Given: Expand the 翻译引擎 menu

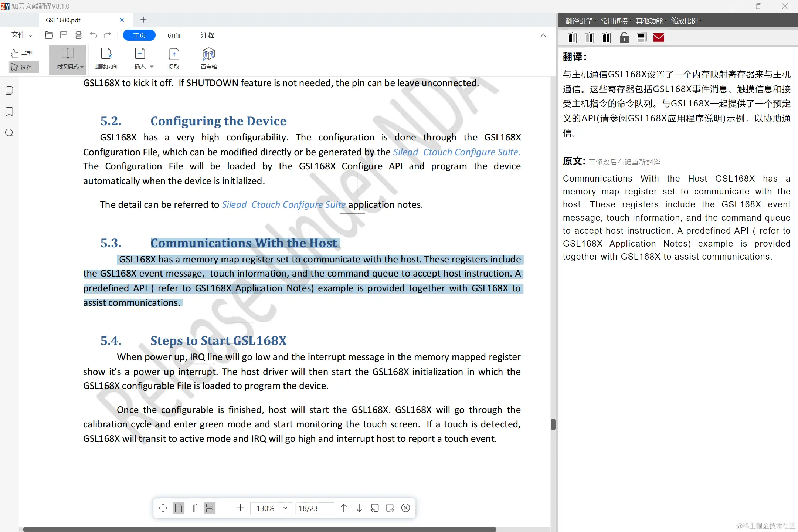Looking at the screenshot, I should [580, 21].
